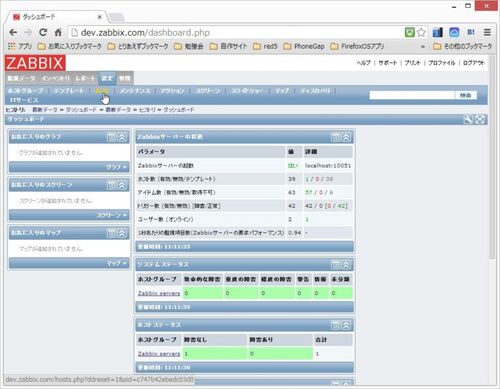500x389 pixels.
Task: Expand the bookmarks bar overflow chevron
Action: pyautogui.click(x=423, y=47)
